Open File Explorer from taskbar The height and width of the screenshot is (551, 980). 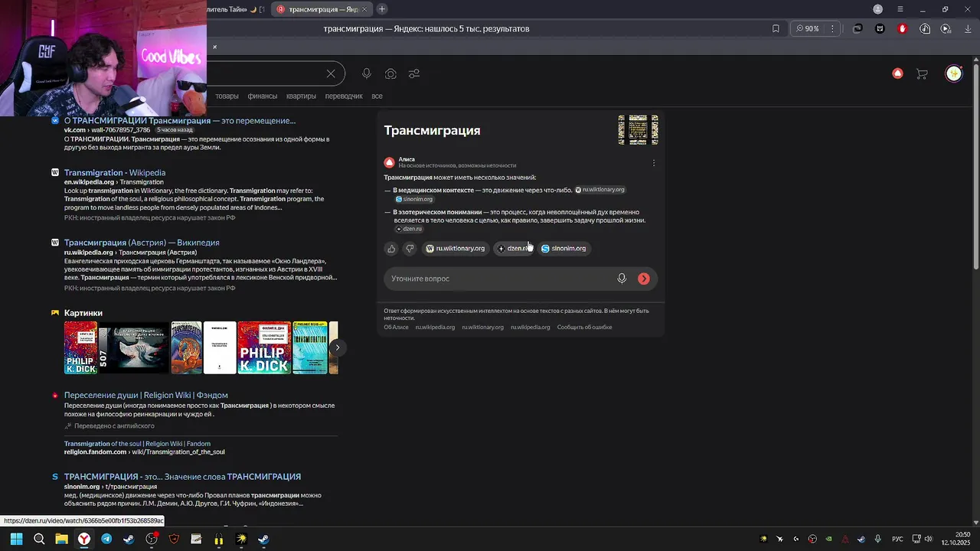(61, 539)
